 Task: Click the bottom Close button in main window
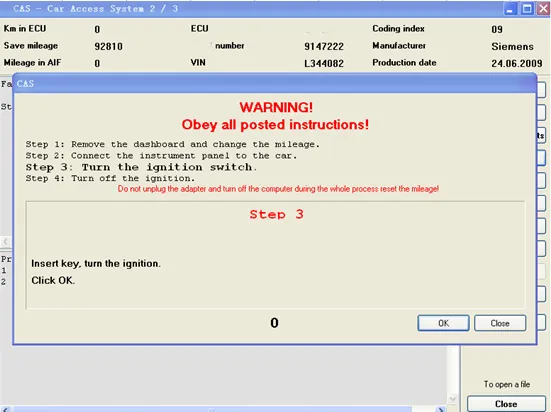coord(506,404)
